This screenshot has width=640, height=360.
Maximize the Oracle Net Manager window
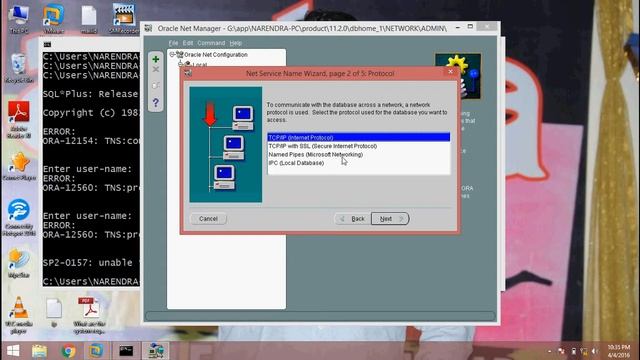pyautogui.click(x=470, y=27)
